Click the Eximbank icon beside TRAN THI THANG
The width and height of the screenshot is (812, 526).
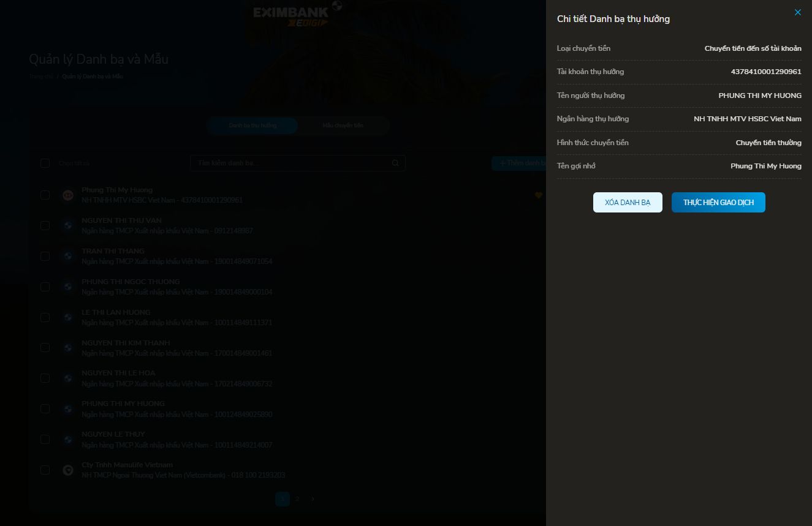68,257
